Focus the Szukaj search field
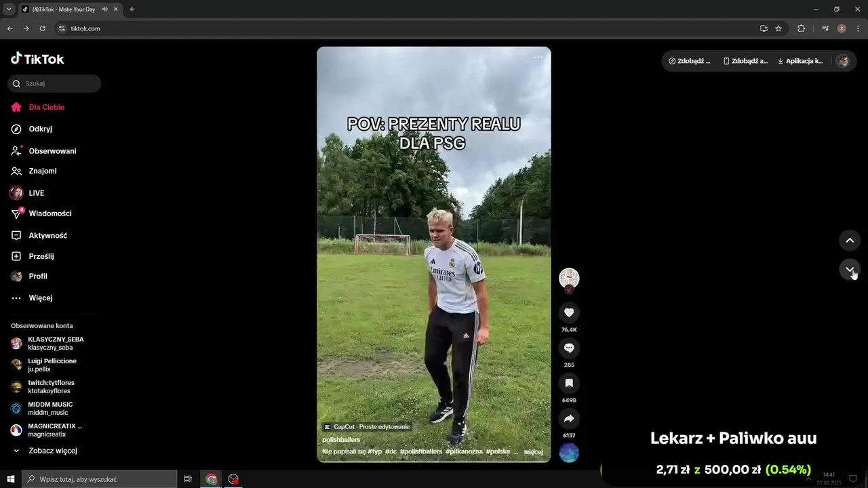Image resolution: width=868 pixels, height=488 pixels. [54, 83]
